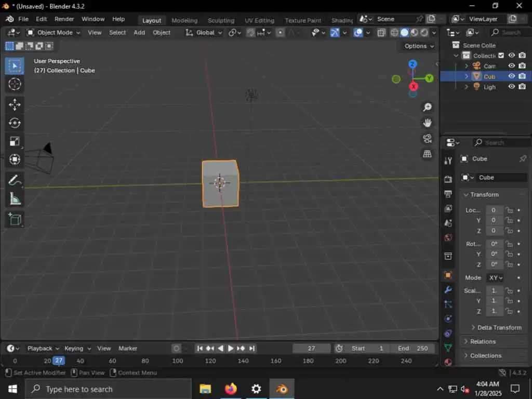This screenshot has height=399, width=532.
Task: Click the zoom view magnifier icon
Action: pos(427,107)
